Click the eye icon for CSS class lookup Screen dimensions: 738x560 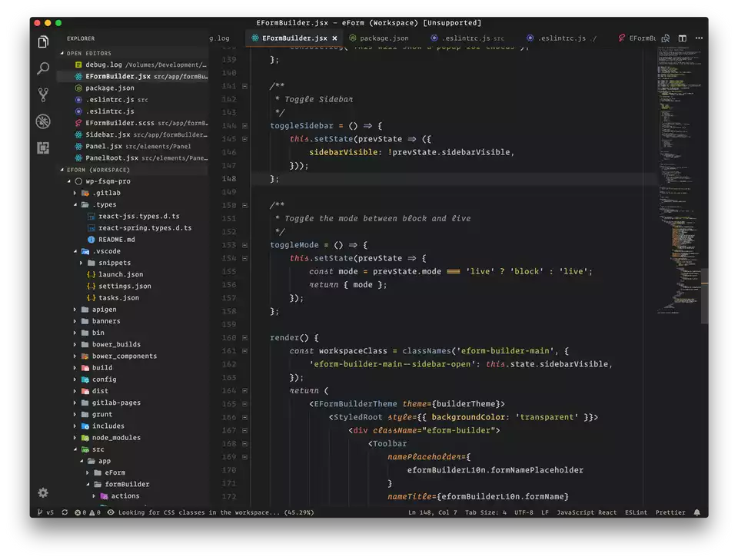[111, 512]
